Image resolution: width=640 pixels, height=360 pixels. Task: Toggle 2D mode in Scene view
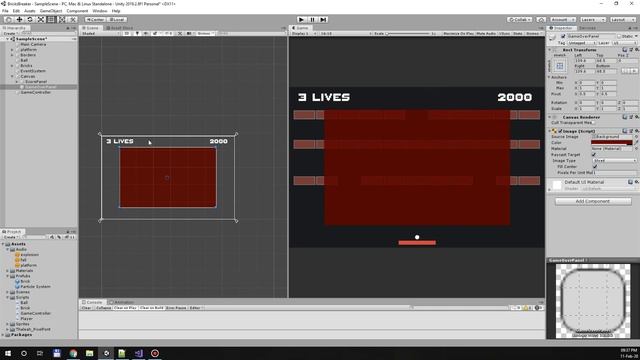point(127,33)
